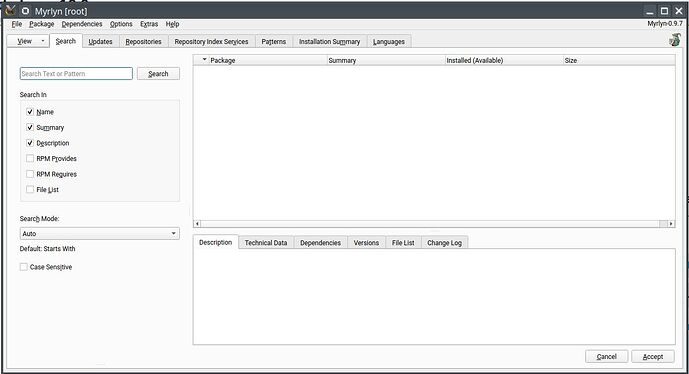Open the Technical Data tab
The height and width of the screenshot is (374, 689).
click(266, 243)
